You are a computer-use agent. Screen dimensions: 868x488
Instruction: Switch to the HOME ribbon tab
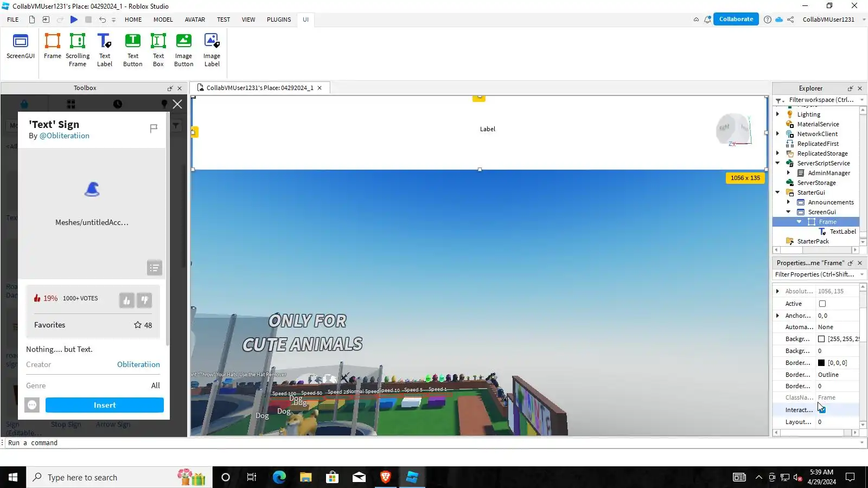[133, 20]
